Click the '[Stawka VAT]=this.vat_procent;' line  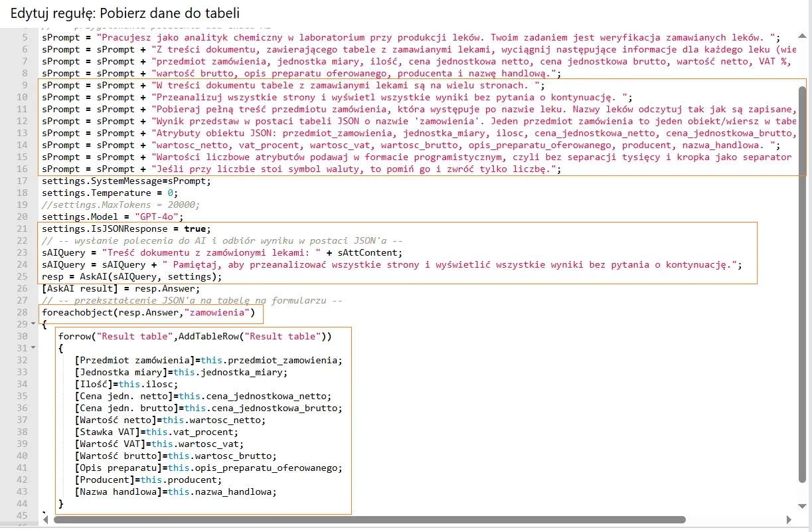click(x=157, y=432)
